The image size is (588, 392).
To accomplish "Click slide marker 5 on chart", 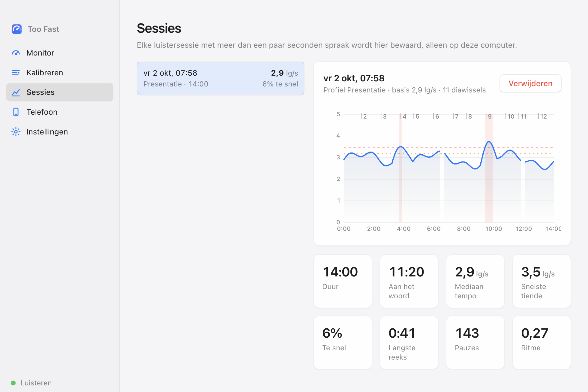I will point(416,116).
